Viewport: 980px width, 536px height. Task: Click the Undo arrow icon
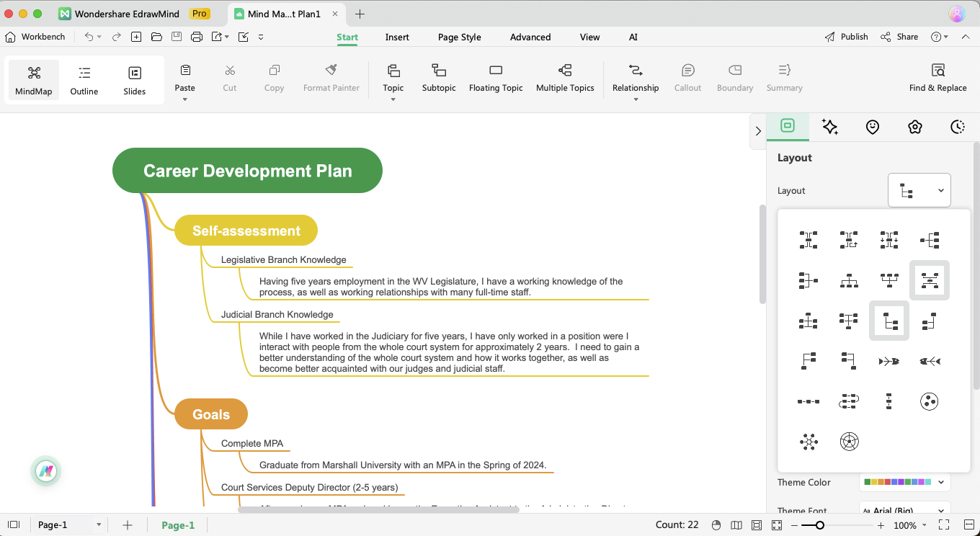[89, 37]
